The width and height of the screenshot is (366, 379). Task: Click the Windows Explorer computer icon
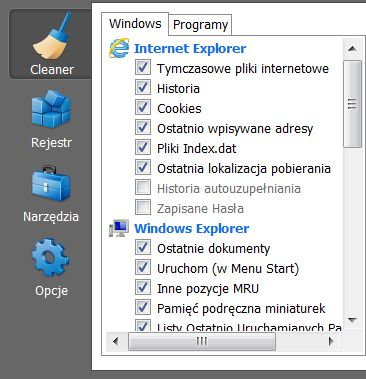click(x=119, y=228)
